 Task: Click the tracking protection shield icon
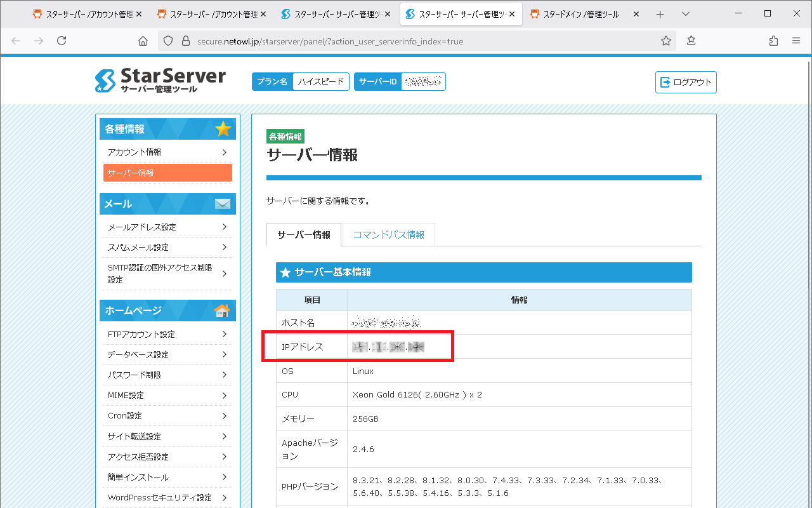coord(168,41)
